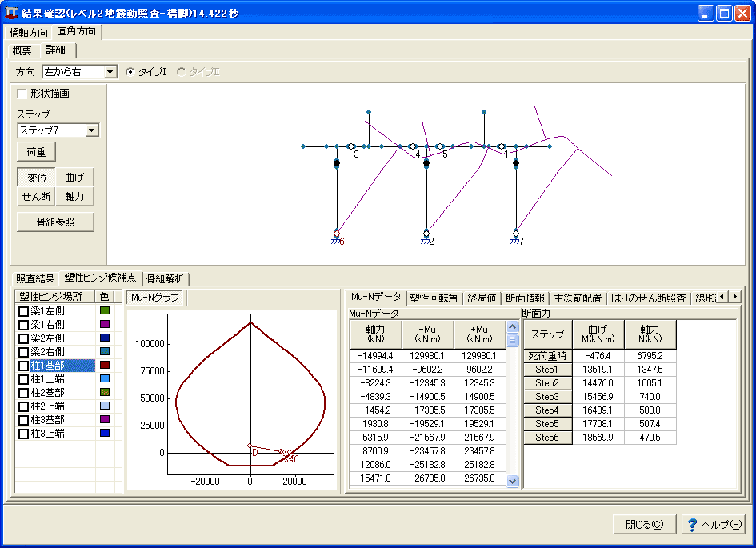Click the 軸力 display button

point(74,197)
